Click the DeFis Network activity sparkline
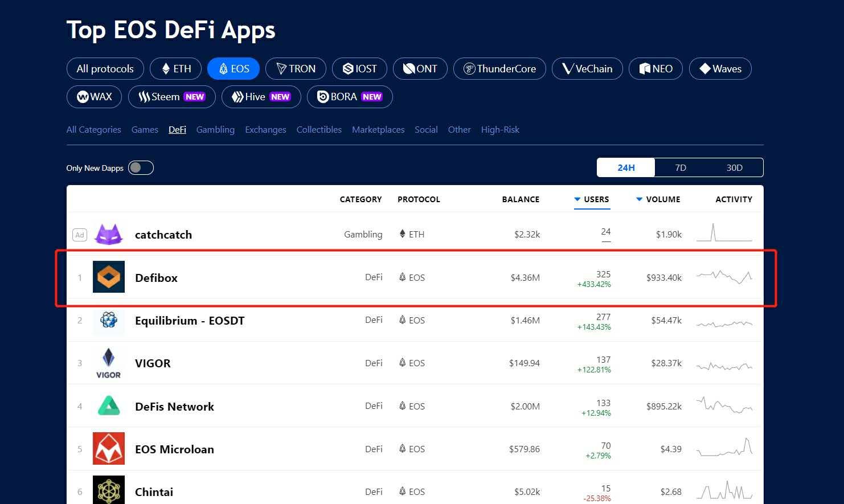This screenshot has height=504, width=844. click(724, 405)
